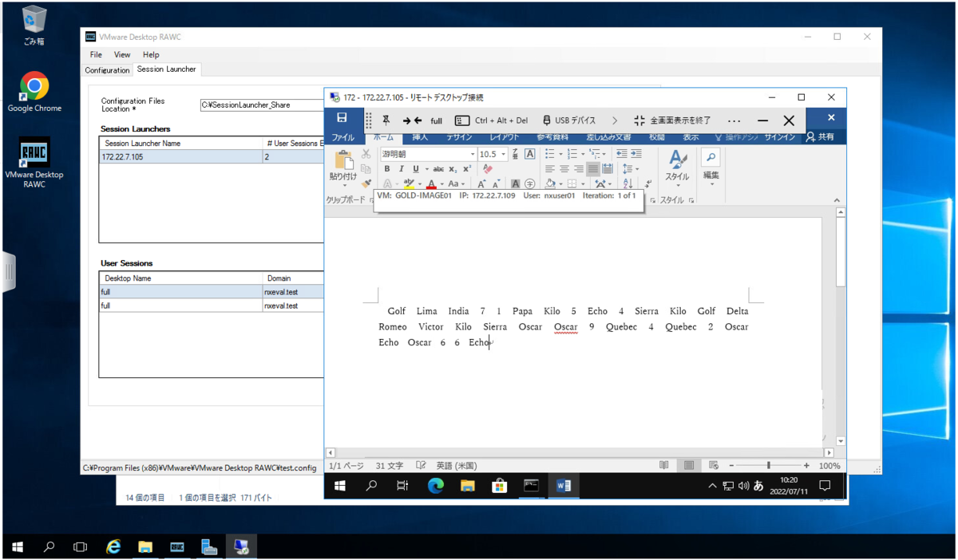
Task: Toggle underline formatting in Word
Action: [416, 169]
